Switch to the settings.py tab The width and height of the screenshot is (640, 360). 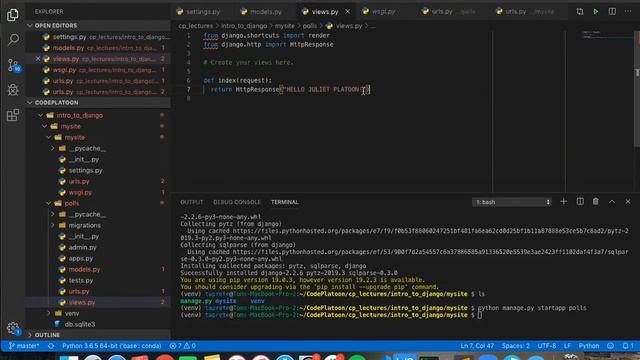(x=198, y=12)
